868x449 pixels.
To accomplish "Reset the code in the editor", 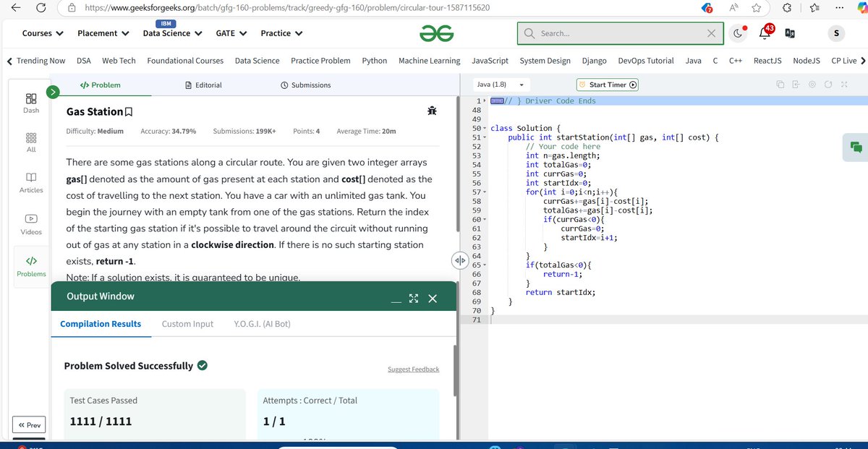I will click(x=828, y=85).
